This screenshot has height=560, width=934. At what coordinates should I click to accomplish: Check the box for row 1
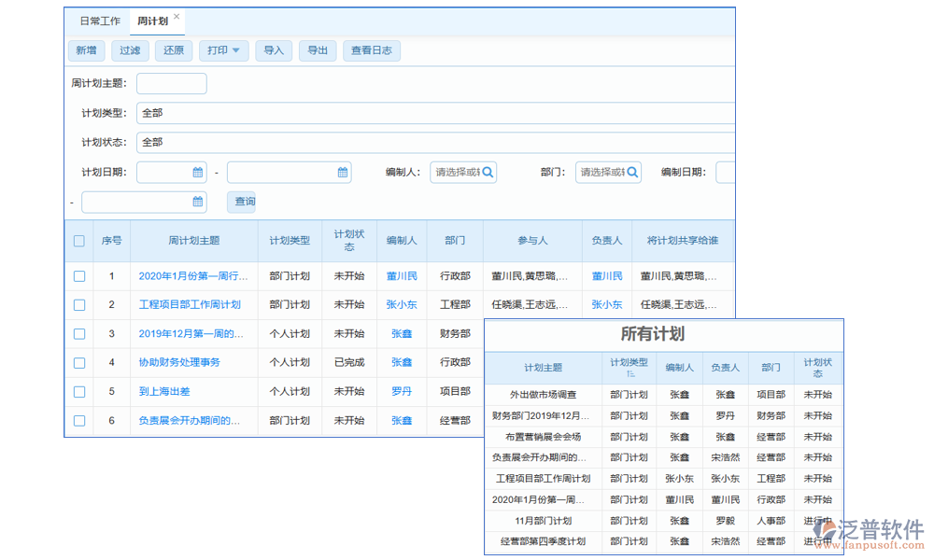(79, 276)
